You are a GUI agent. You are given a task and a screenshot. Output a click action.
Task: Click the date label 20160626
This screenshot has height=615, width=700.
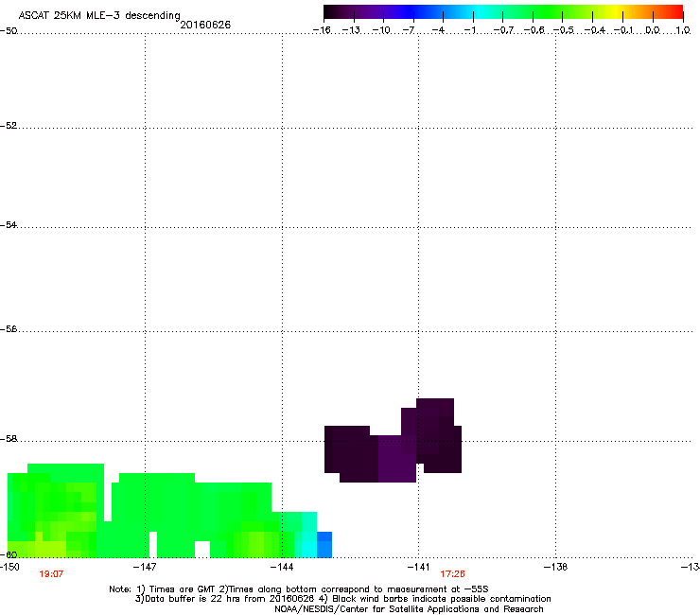click(205, 25)
